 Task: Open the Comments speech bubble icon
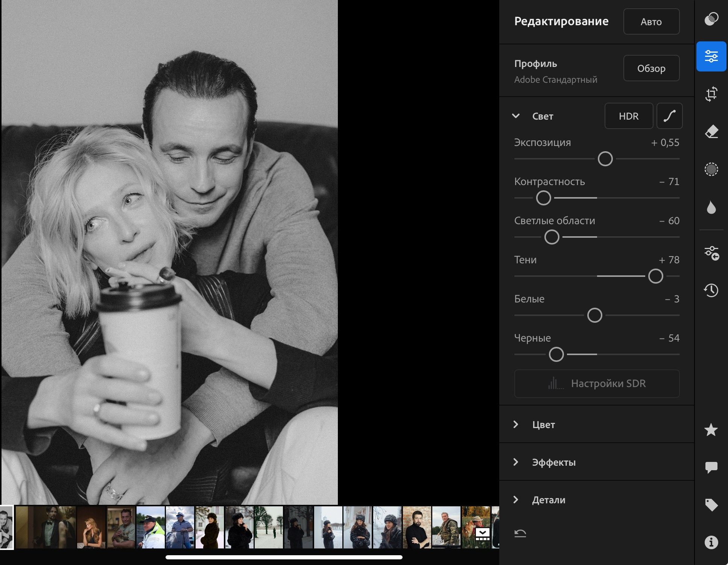tap(711, 467)
